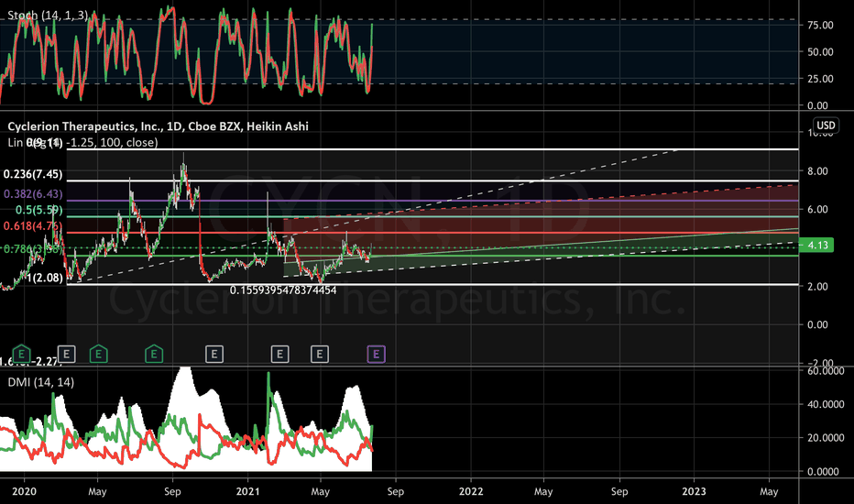Viewport: 854px width, 504px height.
Task: Click the 6.00 price scale value
Action: [x=817, y=209]
